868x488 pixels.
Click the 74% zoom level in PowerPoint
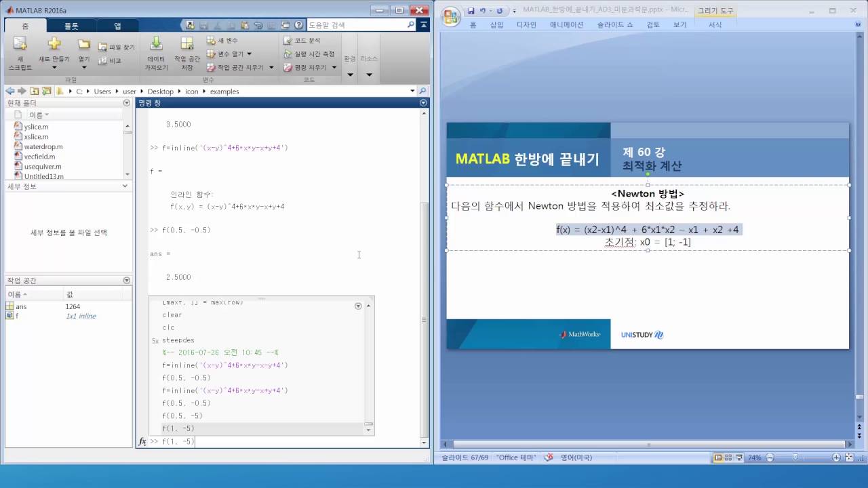[x=754, y=457]
